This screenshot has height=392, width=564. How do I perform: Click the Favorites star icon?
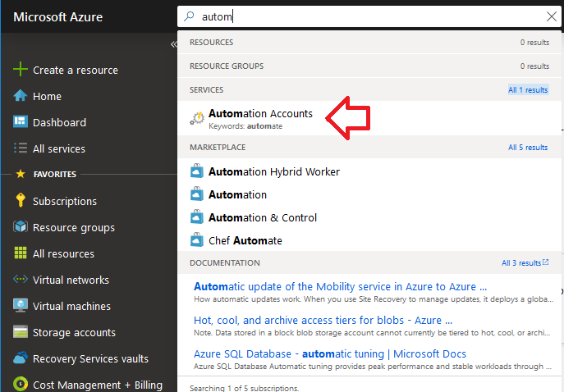[x=21, y=174]
